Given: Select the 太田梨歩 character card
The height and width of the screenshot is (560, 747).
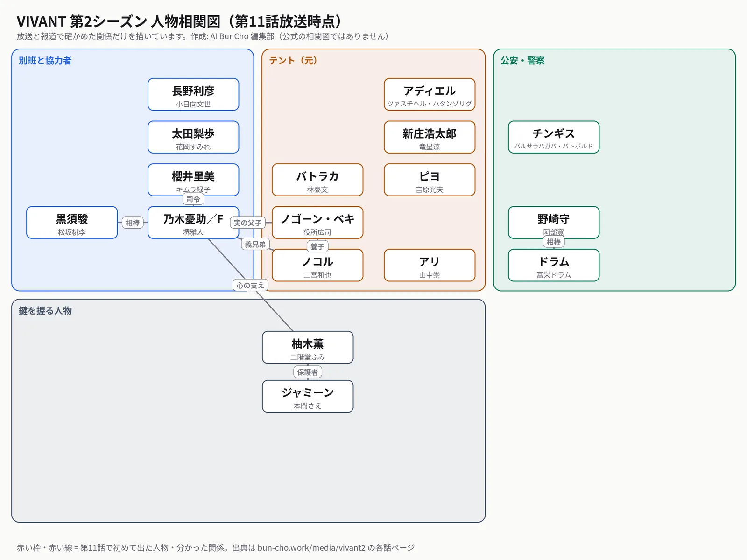Looking at the screenshot, I should click(193, 137).
